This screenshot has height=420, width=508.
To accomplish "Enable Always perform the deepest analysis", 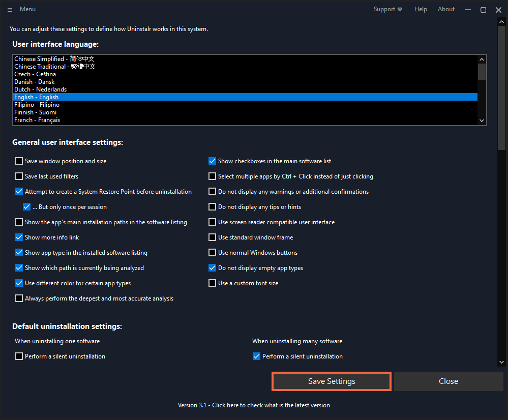I will (x=19, y=298).
